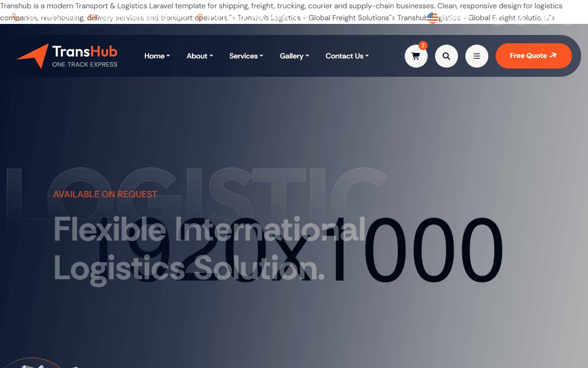588x368 pixels.
Task: Expand the Services dropdown menu
Action: pyautogui.click(x=246, y=56)
